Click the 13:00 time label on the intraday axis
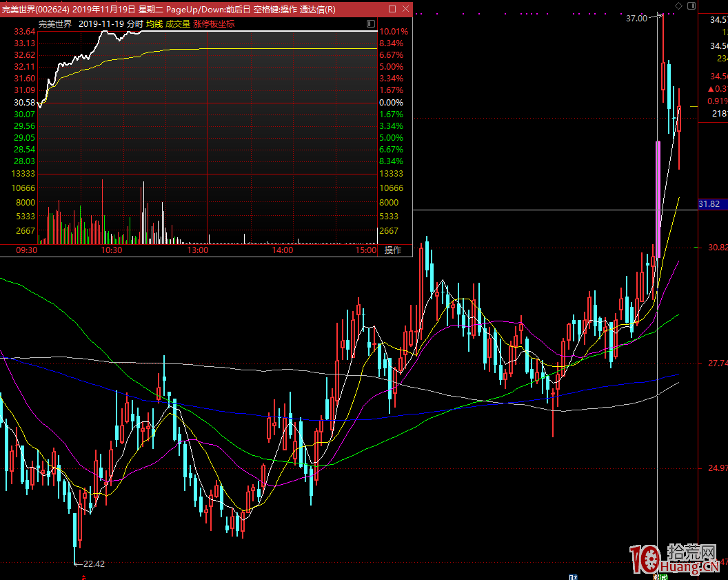The width and height of the screenshot is (728, 580). click(x=198, y=250)
